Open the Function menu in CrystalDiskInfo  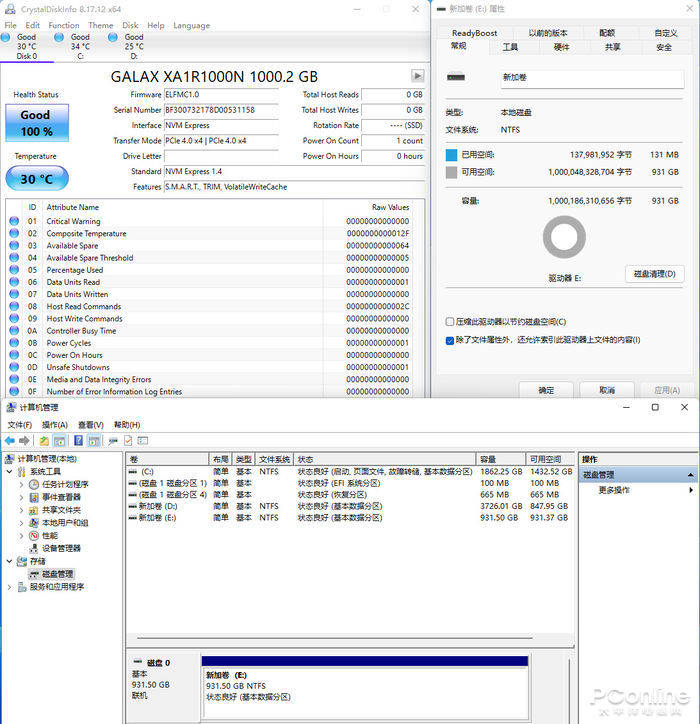tap(64, 25)
